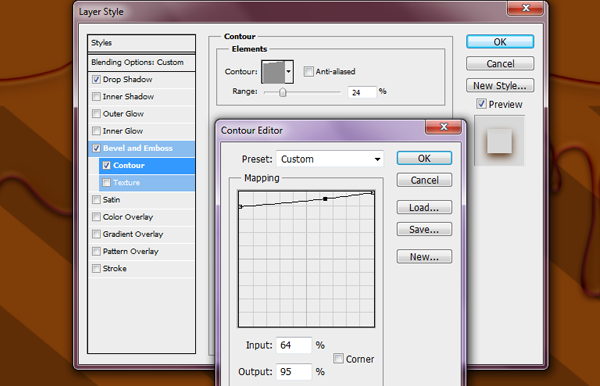The image size is (600, 386).
Task: Select the left endpoint of the contour curve
Action: point(240,207)
